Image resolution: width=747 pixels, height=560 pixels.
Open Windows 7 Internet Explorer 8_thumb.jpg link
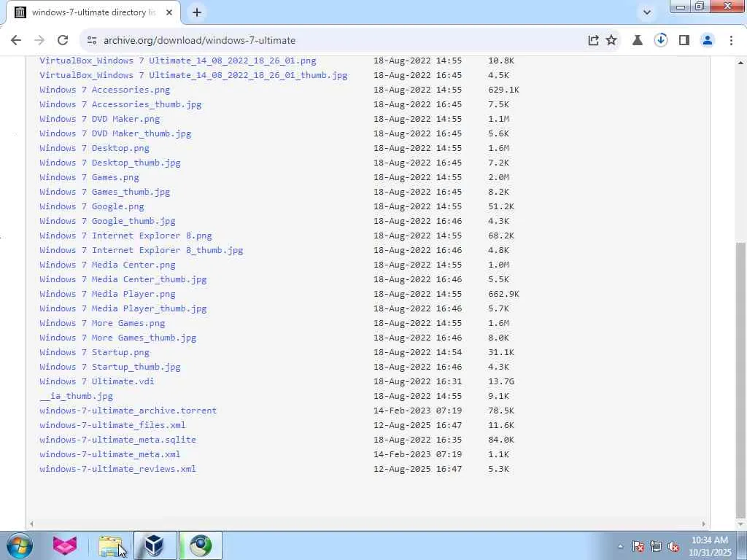142,250
